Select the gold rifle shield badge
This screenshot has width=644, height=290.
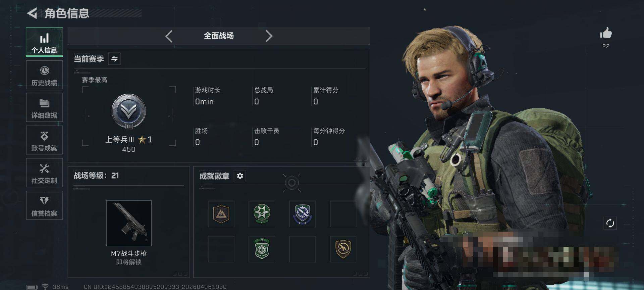(x=343, y=249)
